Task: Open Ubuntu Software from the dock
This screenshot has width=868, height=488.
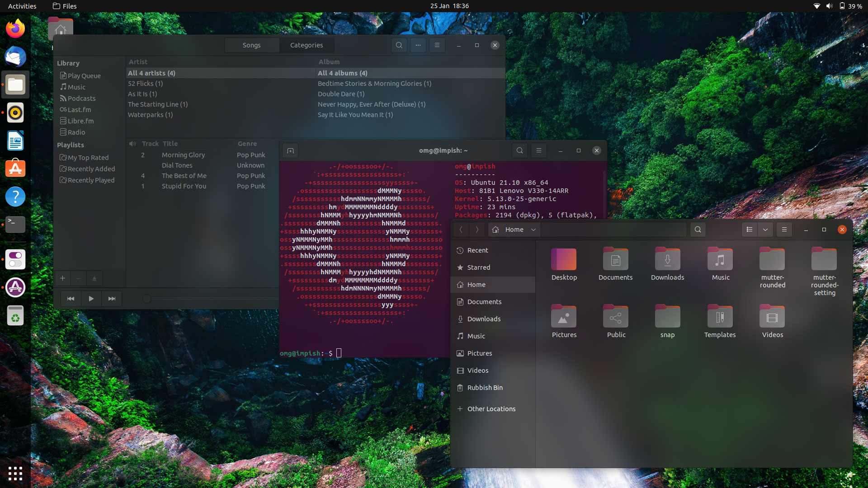Action: click(x=15, y=169)
